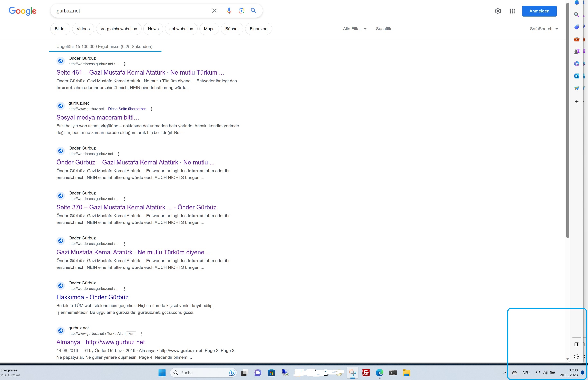The width and height of the screenshot is (588, 380).
Task: Open Google Lens image search icon
Action: (241, 11)
